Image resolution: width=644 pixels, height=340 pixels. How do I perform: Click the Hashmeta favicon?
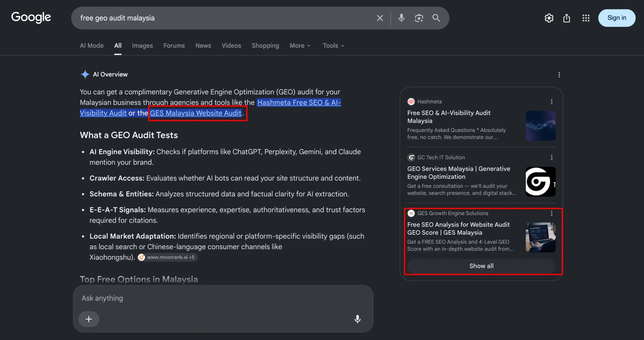pos(411,101)
